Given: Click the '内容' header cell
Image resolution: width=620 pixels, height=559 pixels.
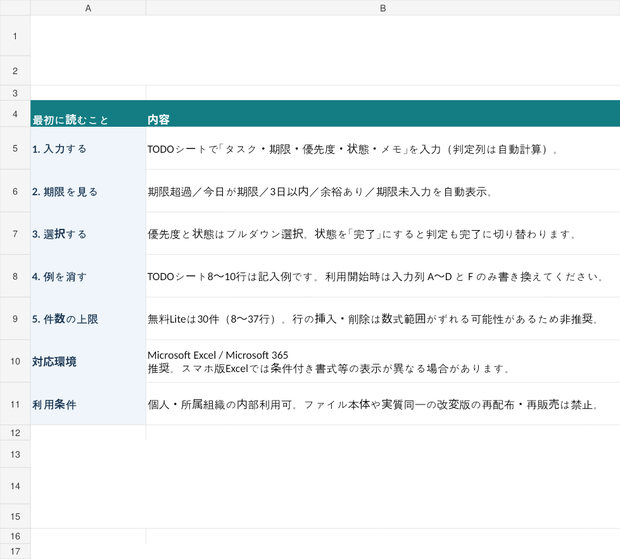Looking at the screenshot, I should click(383, 114).
